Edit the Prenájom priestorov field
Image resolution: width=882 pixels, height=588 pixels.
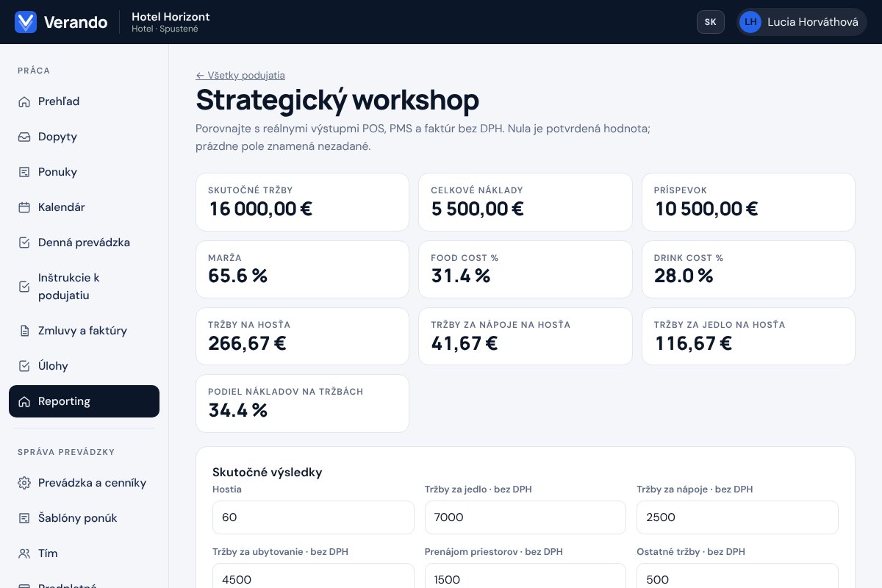click(x=526, y=576)
